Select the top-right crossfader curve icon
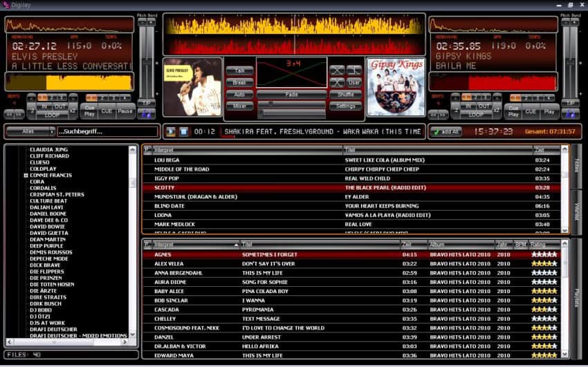Screen dimensions: 588x367 353,70
